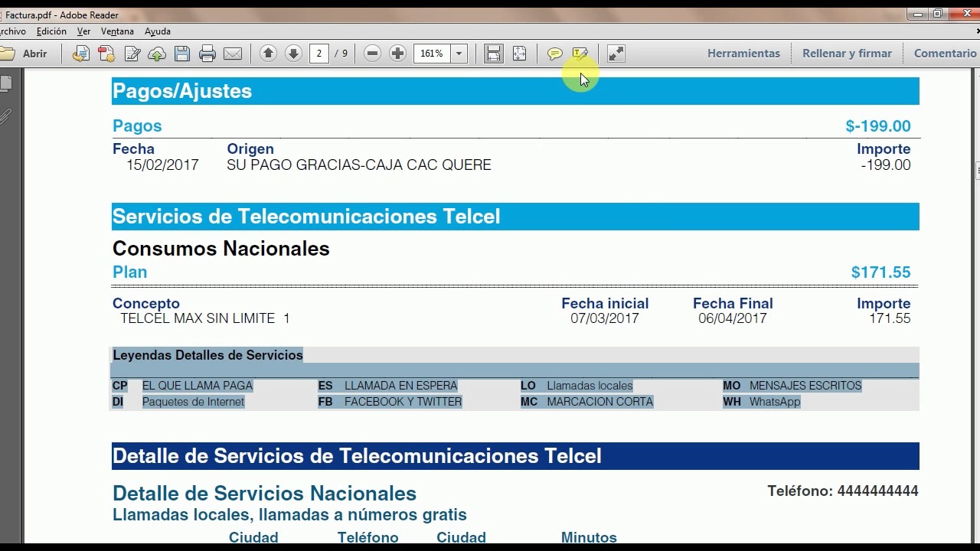
Task: Click 'Leyendas Detalles de Servicios' heading
Action: [x=207, y=355]
